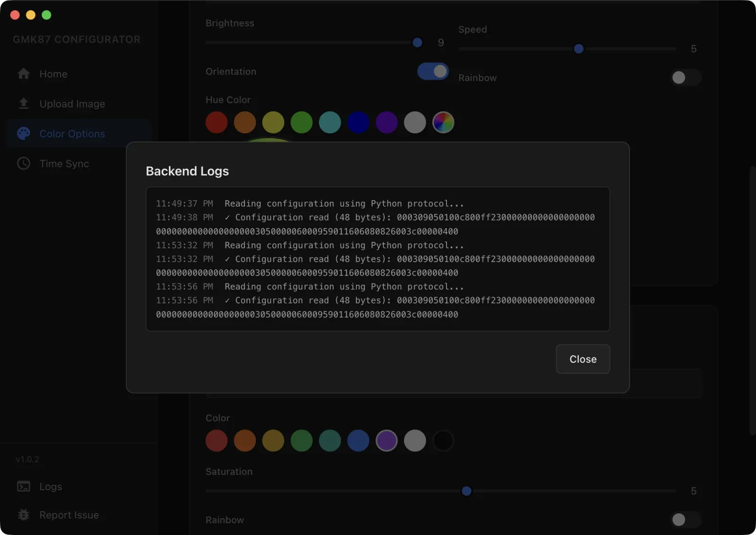Click the Upload Image arrow icon
The height and width of the screenshot is (535, 756).
click(x=24, y=103)
